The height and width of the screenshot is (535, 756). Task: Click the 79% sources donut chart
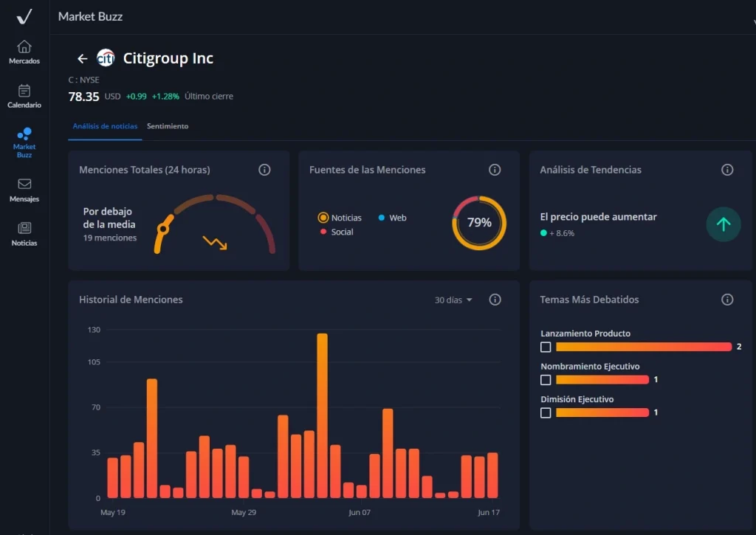click(479, 223)
